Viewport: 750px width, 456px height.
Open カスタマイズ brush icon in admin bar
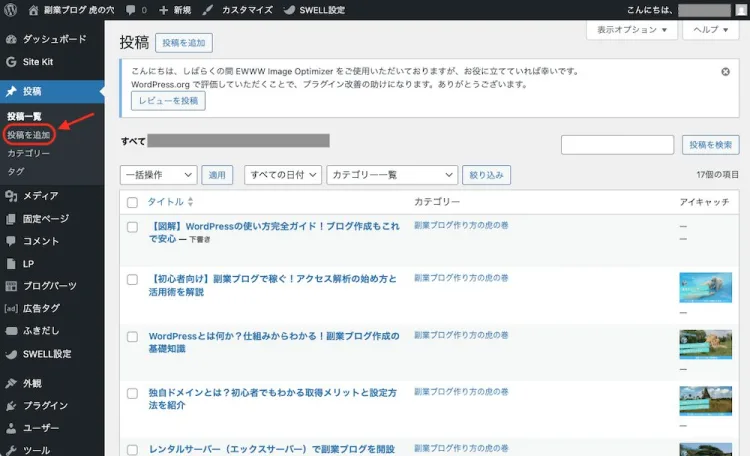click(x=208, y=10)
